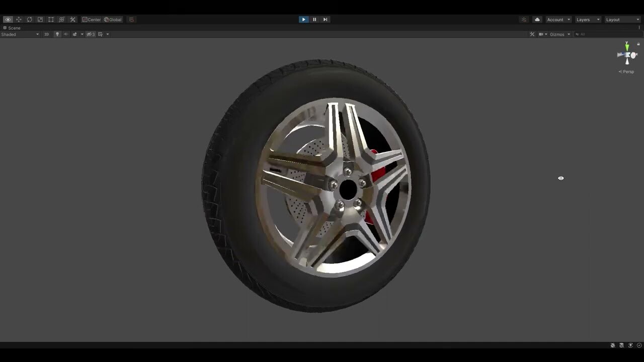Viewport: 644px width, 362px height.
Task: Activate the combined Transform tool
Action: (x=61, y=19)
